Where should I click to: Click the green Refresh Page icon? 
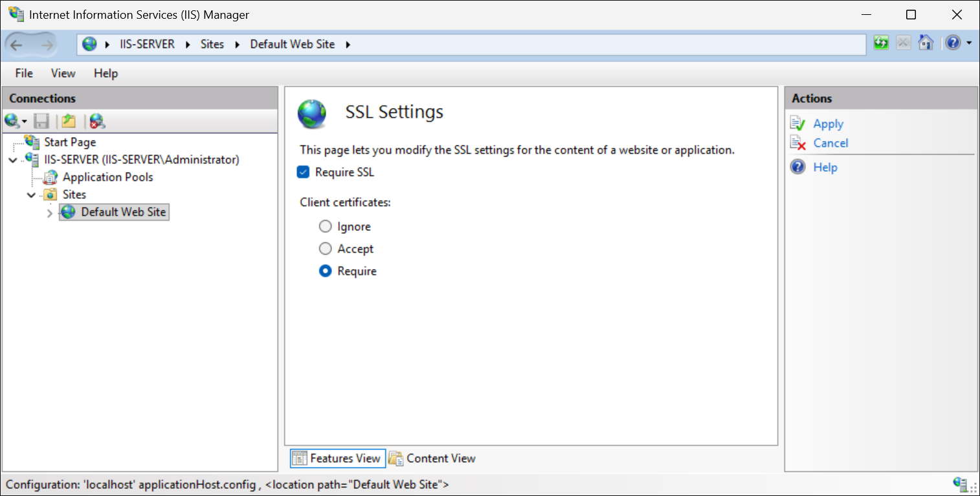coord(880,43)
